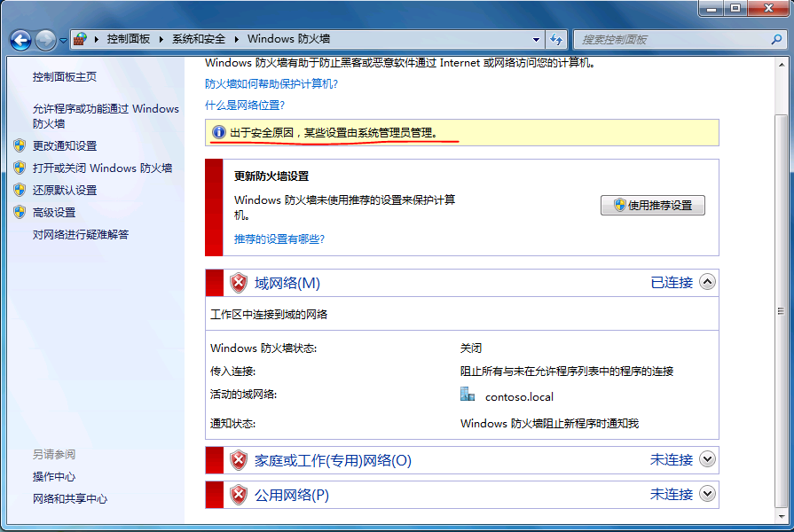Click 使用推荐设置 button

(x=653, y=206)
